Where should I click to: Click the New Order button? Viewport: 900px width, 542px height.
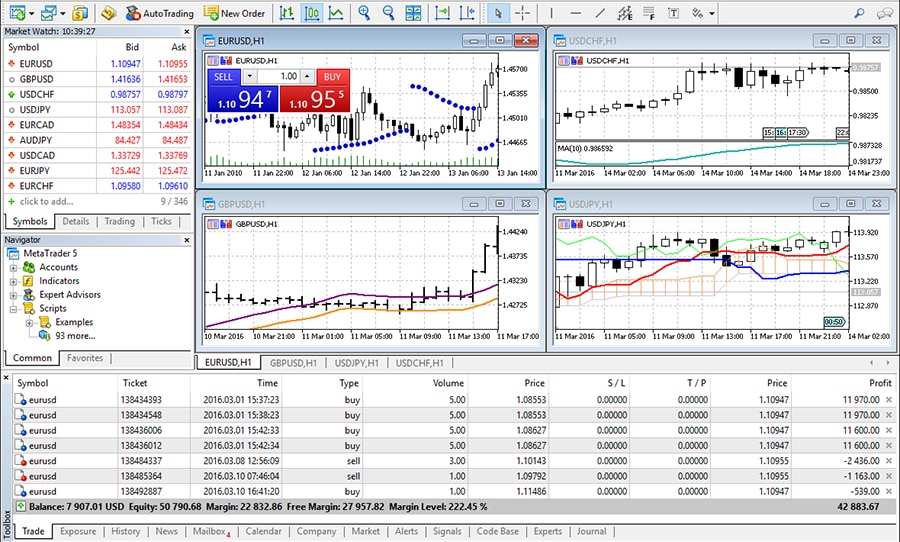click(x=234, y=13)
